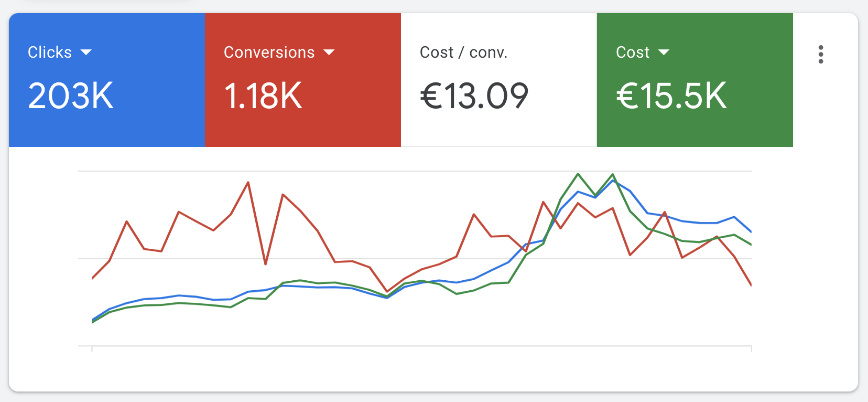Select the Cost / conv. metric card
The image size is (868, 402).
[x=498, y=79]
